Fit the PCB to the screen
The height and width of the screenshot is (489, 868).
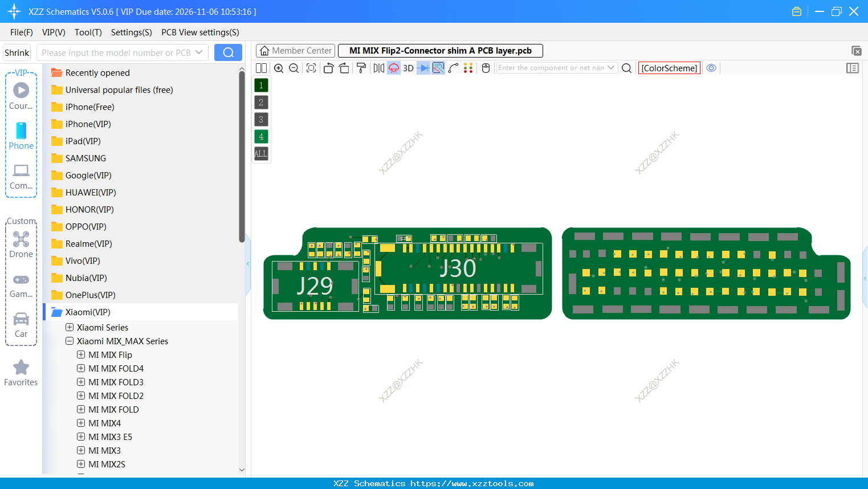pos(311,68)
